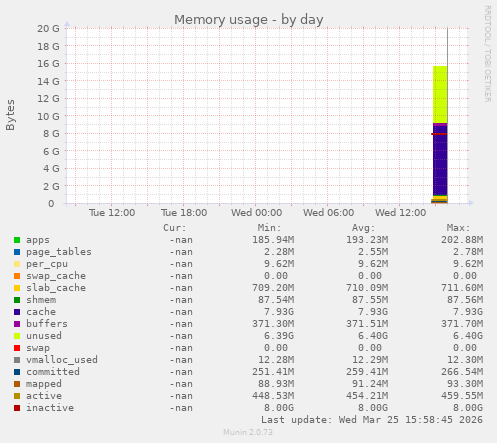Click the swap red legend swatch
Image resolution: width=497 pixels, height=443 pixels.
pos(17,348)
